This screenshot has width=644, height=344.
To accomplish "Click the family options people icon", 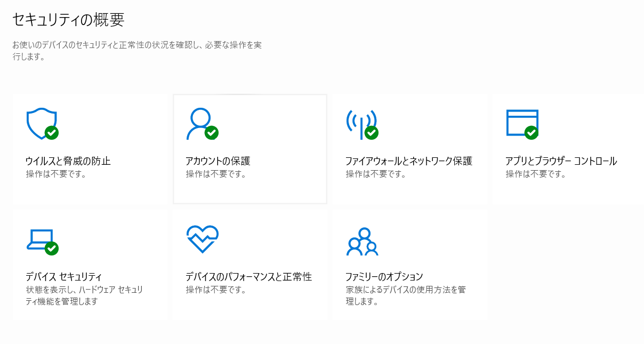I will (362, 242).
